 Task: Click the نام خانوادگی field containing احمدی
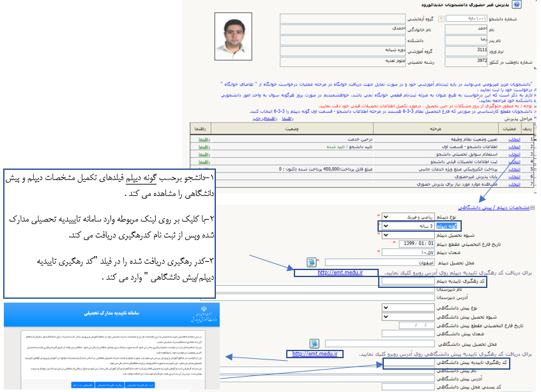pos(342,29)
